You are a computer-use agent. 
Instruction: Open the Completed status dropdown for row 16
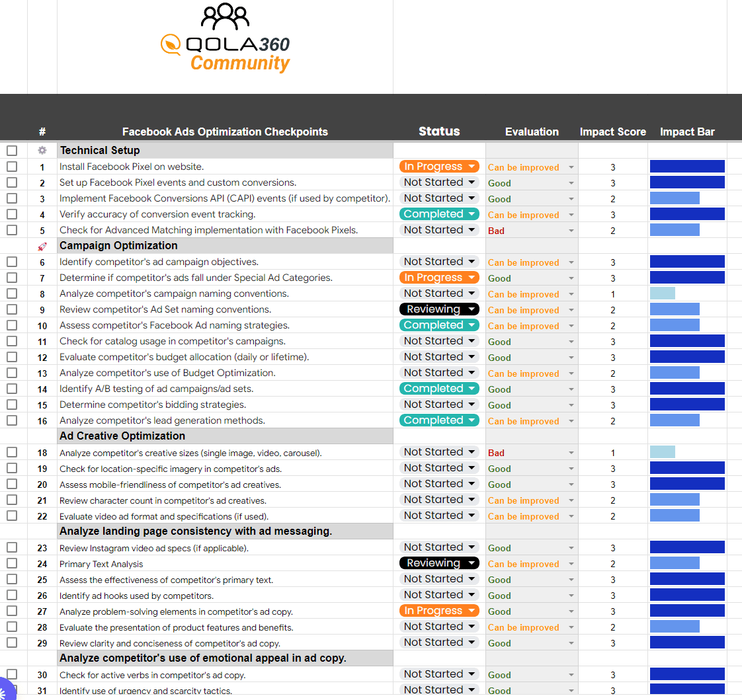(439, 420)
